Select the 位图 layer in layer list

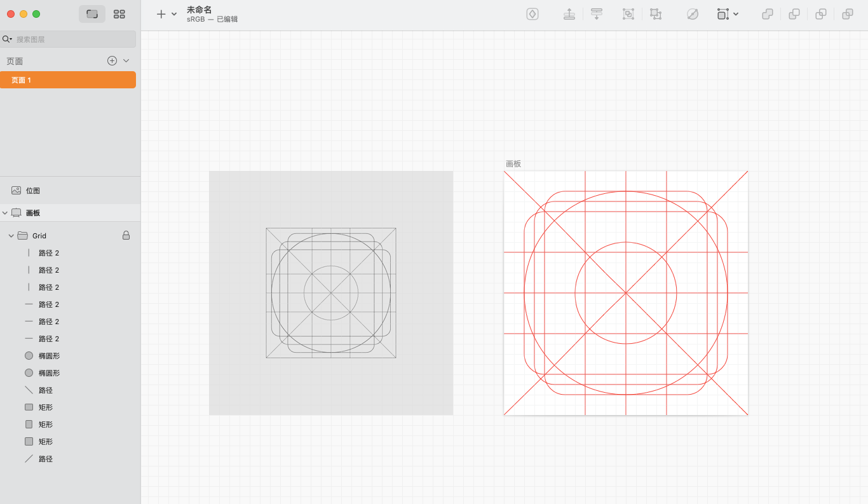click(x=33, y=191)
